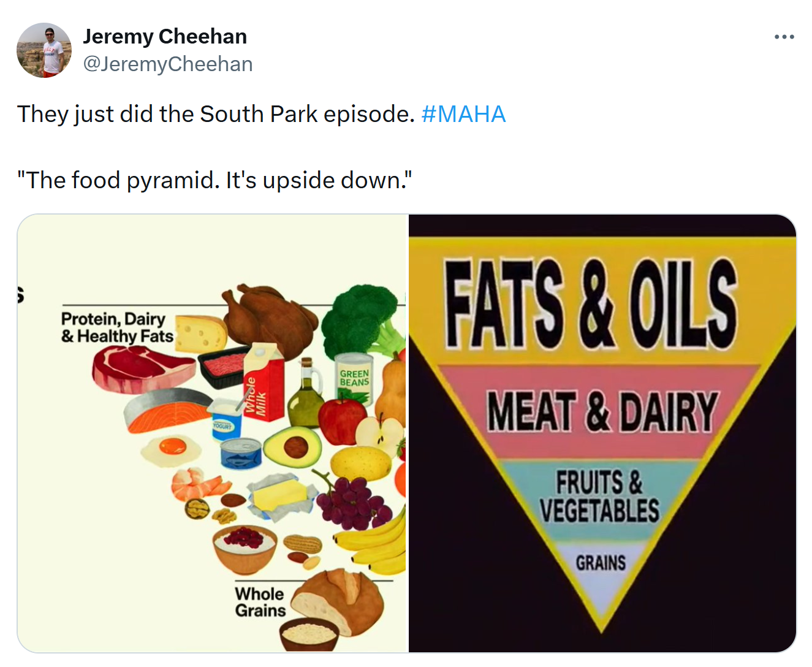Screen dimensions: 812x667
Task: Click the fried egg illustration
Action: (x=171, y=449)
